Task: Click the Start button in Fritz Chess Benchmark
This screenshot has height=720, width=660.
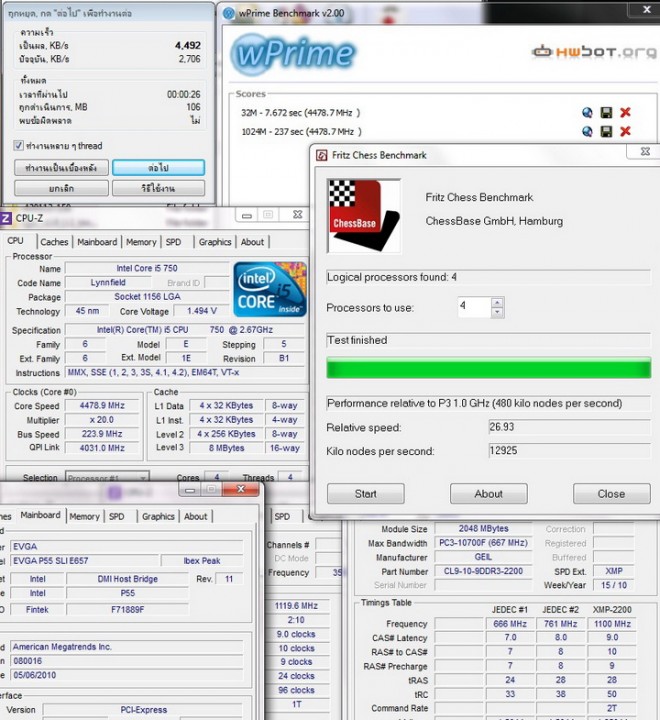Action: click(x=366, y=494)
